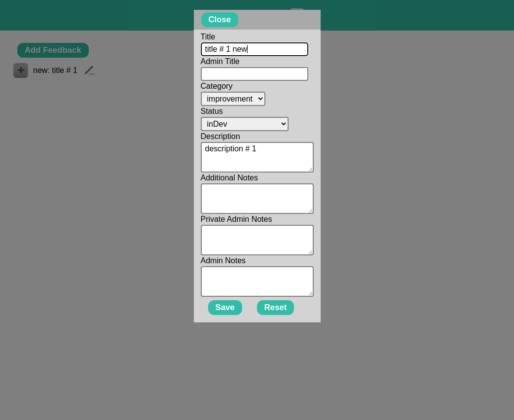Click the Additional Notes resize handle
Viewport: 514px width, 420px height.
pos(310,210)
